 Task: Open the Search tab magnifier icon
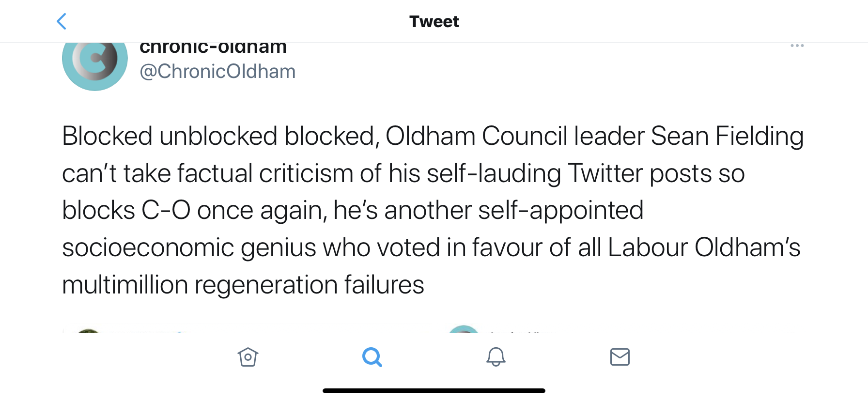point(372,357)
